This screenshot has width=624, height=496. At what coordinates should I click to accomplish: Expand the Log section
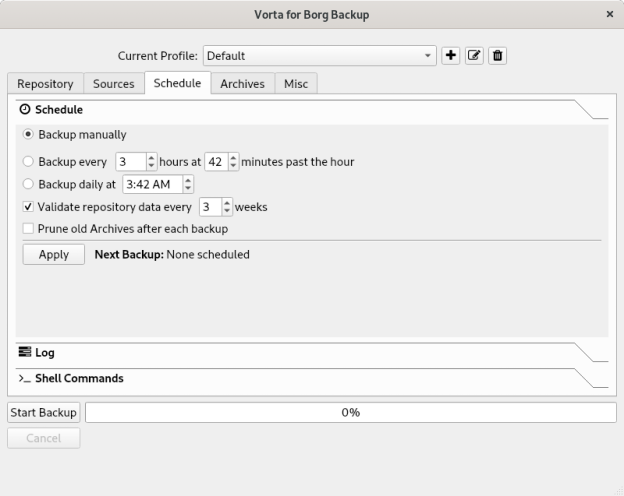(x=45, y=353)
